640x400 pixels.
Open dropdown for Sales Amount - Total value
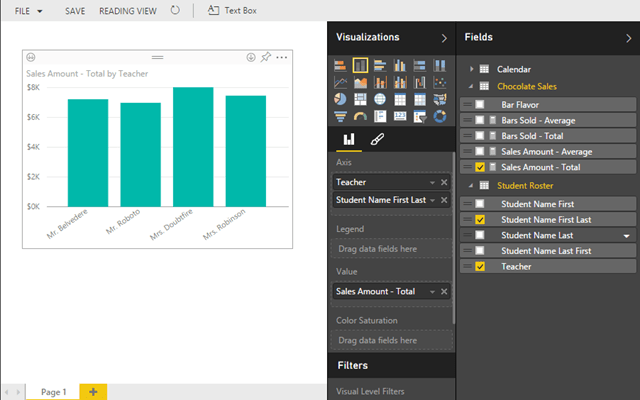(x=432, y=291)
